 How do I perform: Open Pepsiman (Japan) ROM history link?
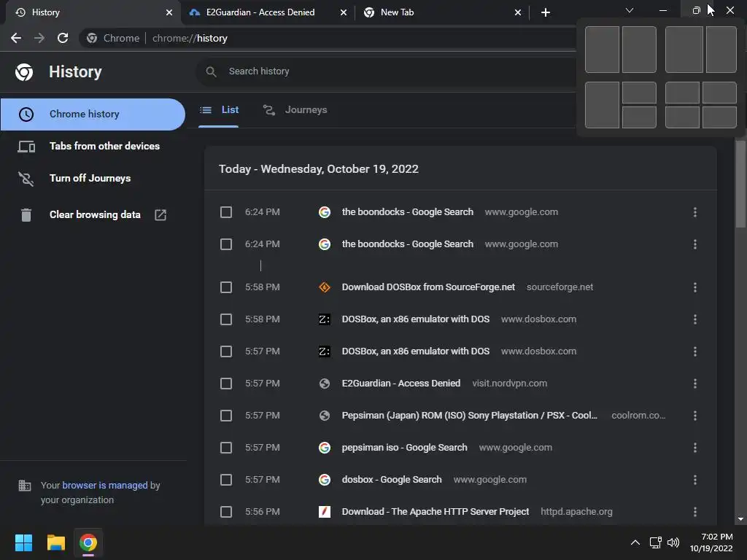point(469,416)
